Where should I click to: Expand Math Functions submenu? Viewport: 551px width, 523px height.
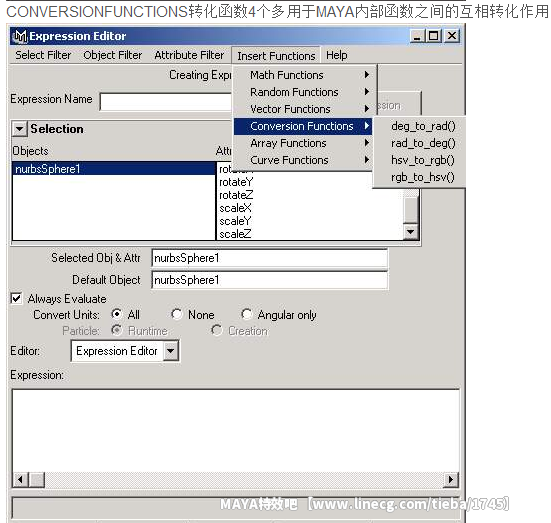(x=303, y=75)
